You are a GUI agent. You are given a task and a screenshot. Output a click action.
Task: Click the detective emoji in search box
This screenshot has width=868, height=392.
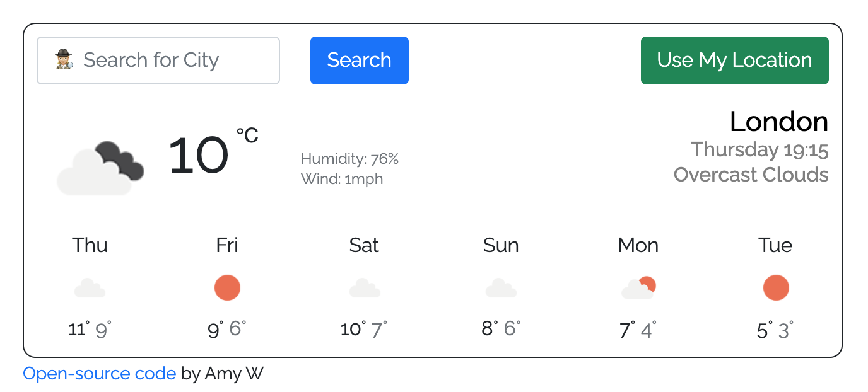(64, 60)
